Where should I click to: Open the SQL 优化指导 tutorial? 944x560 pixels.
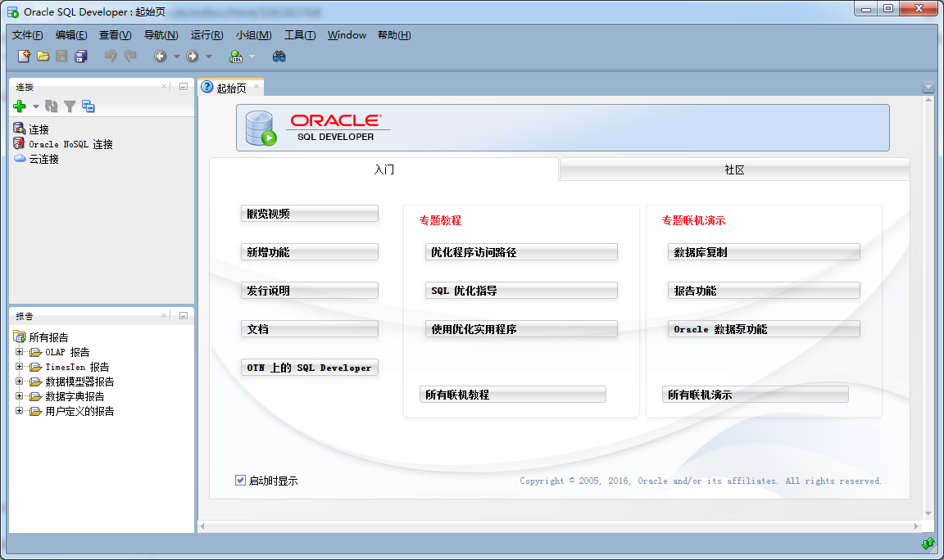pyautogui.click(x=521, y=291)
